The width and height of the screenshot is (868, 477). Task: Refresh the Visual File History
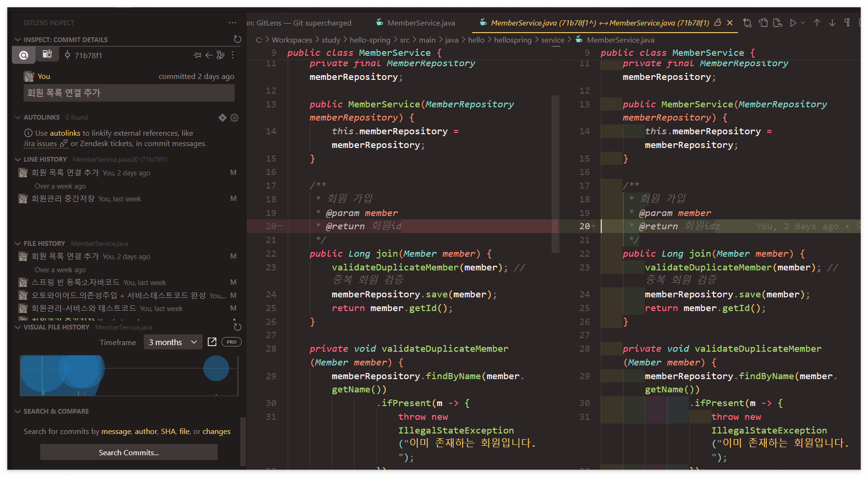coord(237,326)
